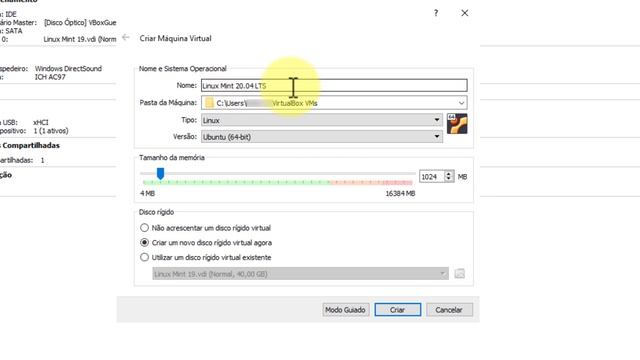Click the memory size slider handle

coord(160,174)
